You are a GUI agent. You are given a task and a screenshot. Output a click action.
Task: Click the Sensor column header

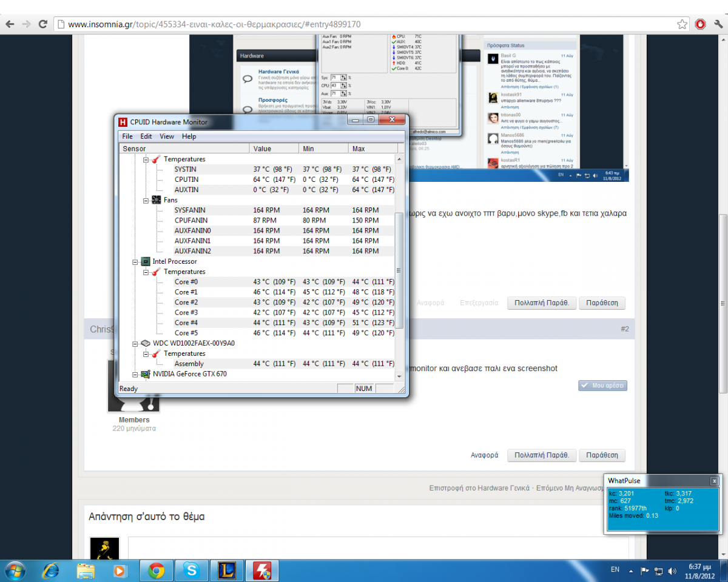(184, 149)
